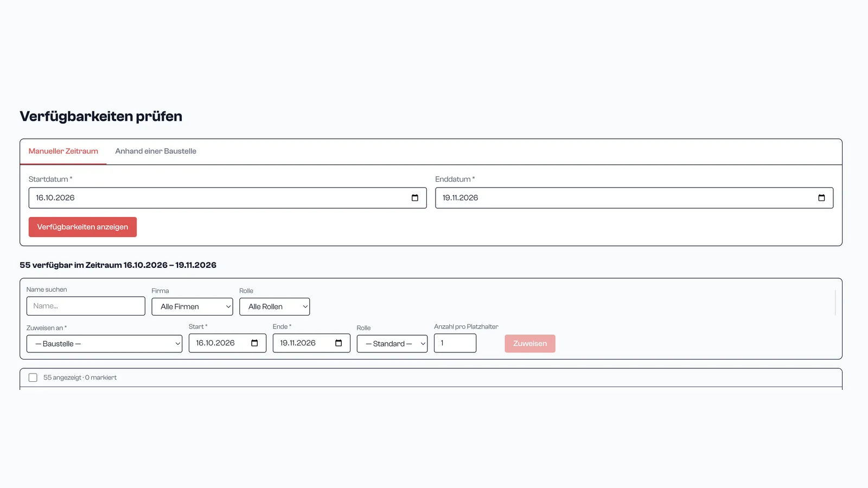
Task: Switch to Manueller Zeitraum tab
Action: point(63,151)
